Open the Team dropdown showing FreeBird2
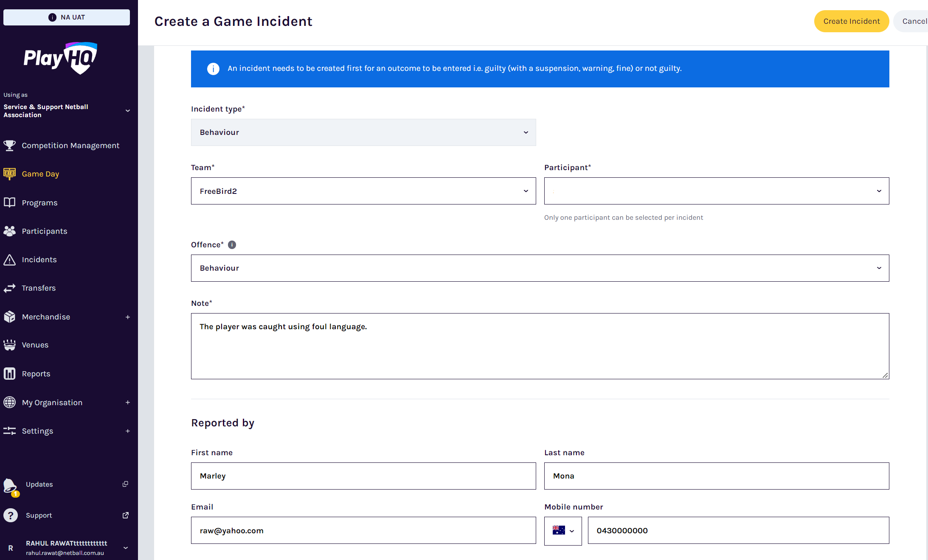Image resolution: width=928 pixels, height=560 pixels. pos(363,191)
